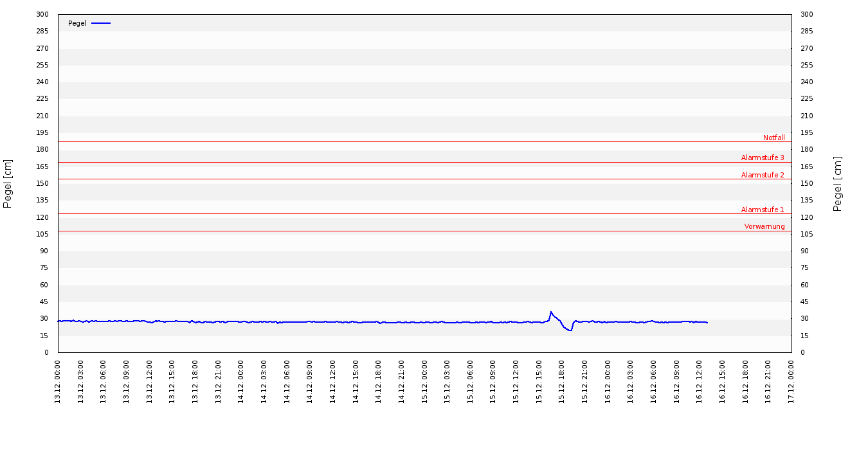The image size is (868, 450).
Task: Click the right end of the blue line
Action: click(707, 322)
